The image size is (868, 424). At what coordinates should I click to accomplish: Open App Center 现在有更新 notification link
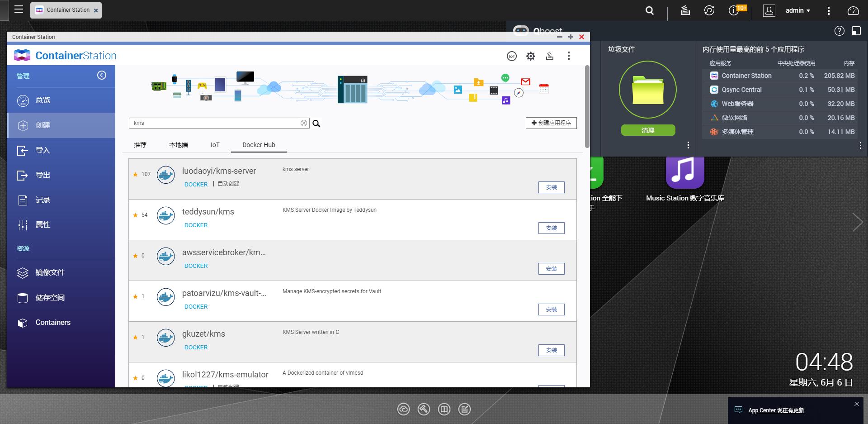(x=776, y=410)
